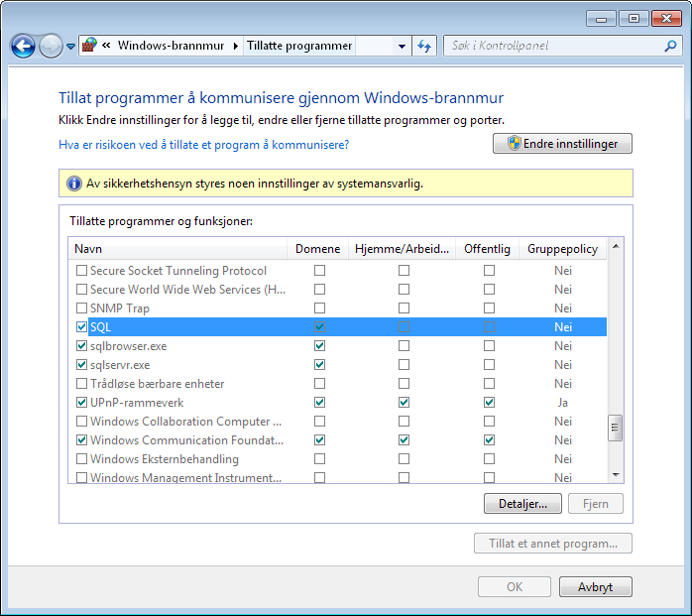Uncheck the SQL entry checkbox
Viewport: 692px width, 616px height.
pyautogui.click(x=81, y=326)
